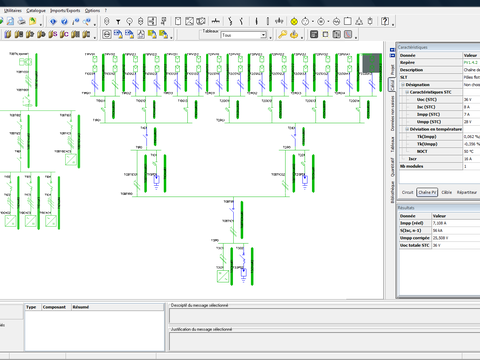Switch to the Quantitatif side tab

(x=392, y=167)
